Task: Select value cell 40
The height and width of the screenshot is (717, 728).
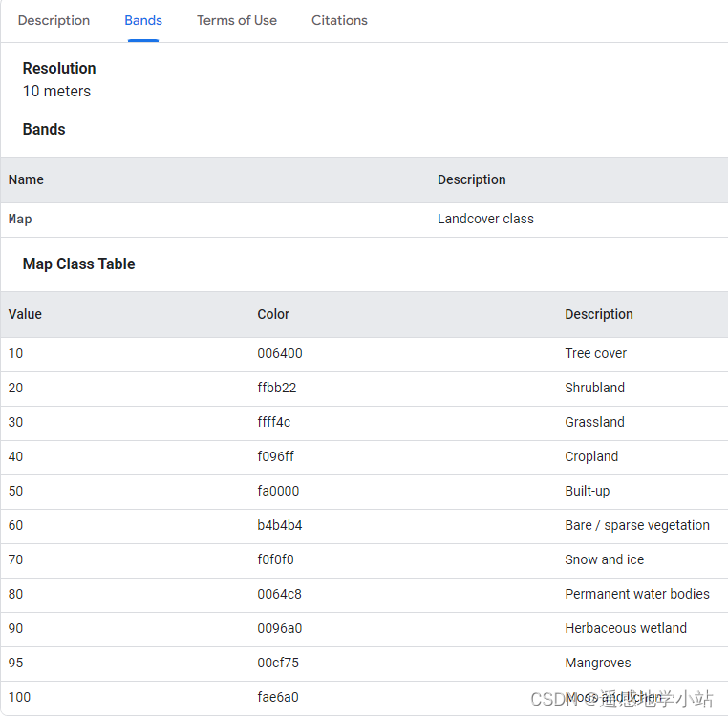Action: (15, 456)
